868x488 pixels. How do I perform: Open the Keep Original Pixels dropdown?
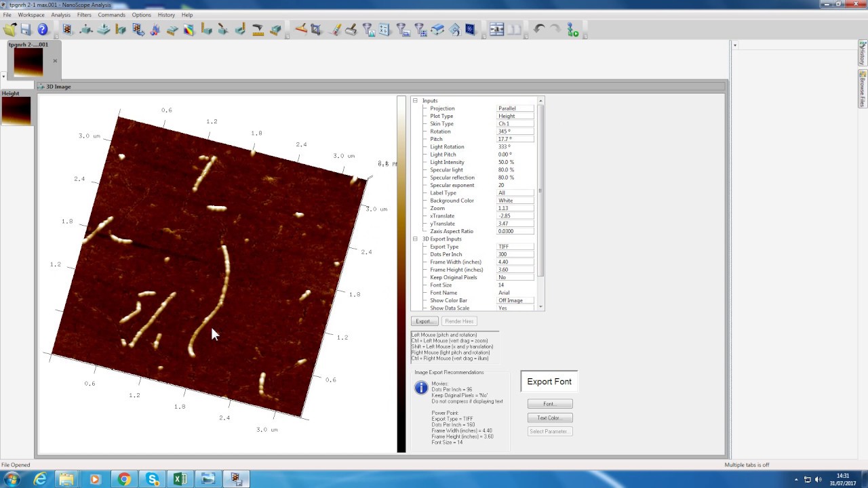[x=515, y=277]
